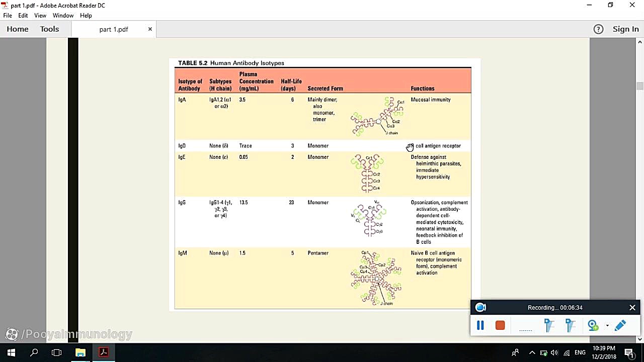Open the View menu
This screenshot has width=644, height=362.
(40, 16)
